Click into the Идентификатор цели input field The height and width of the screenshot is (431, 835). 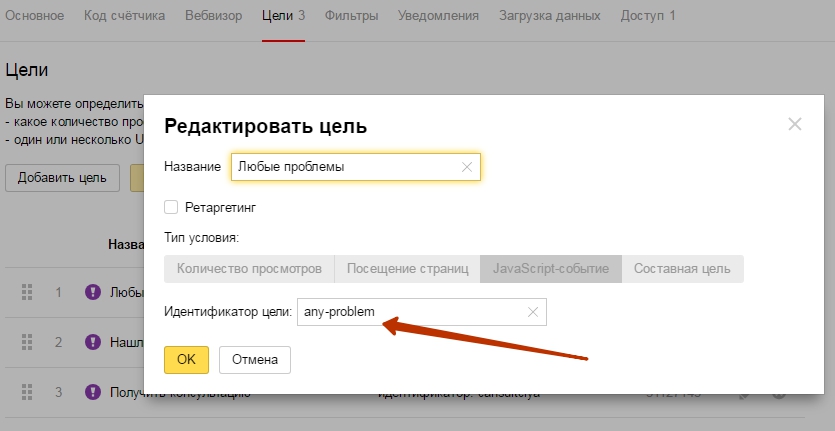(x=410, y=313)
